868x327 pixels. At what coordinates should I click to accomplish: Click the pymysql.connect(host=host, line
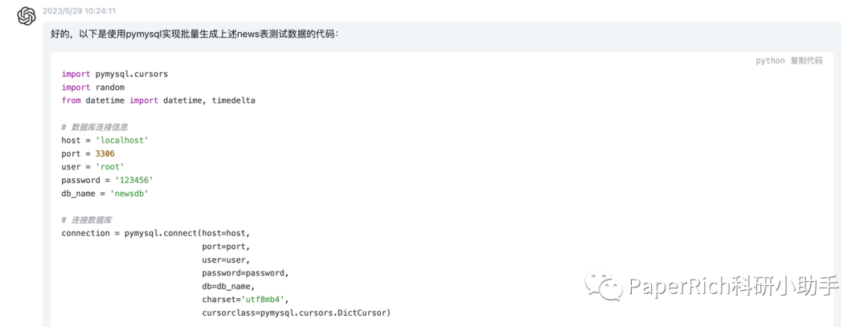[x=161, y=233]
